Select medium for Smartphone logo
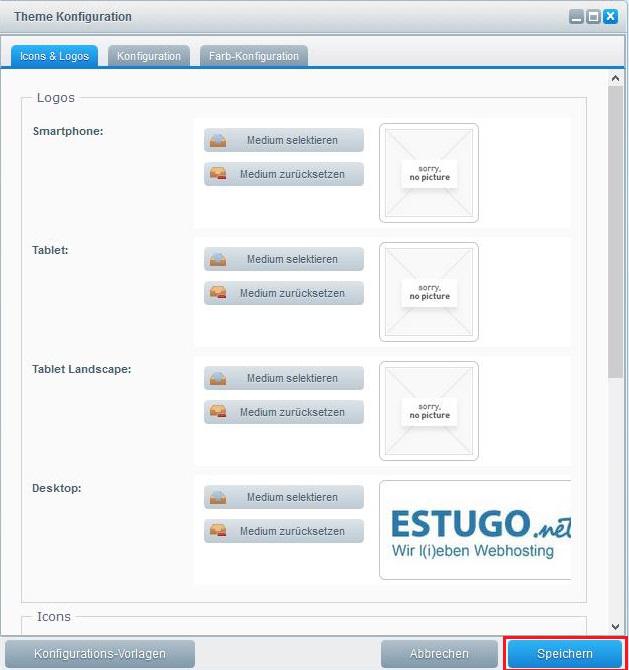 tap(284, 140)
